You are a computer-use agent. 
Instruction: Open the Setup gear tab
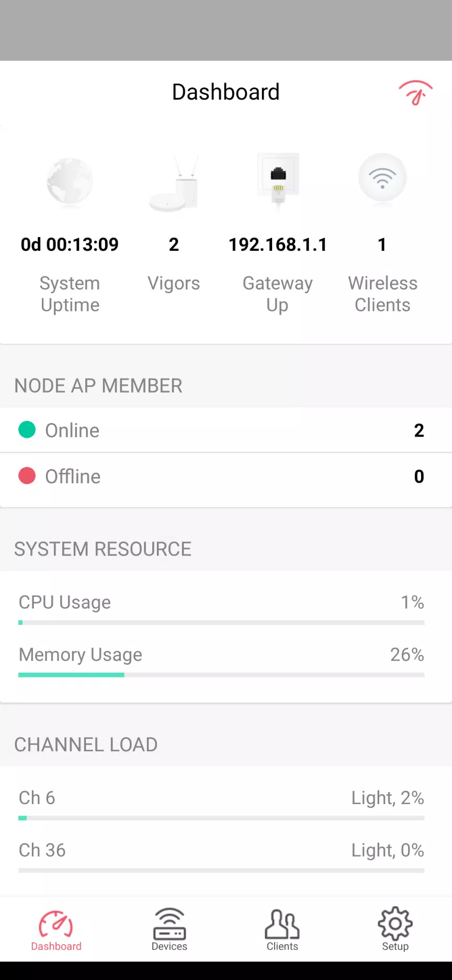[395, 929]
